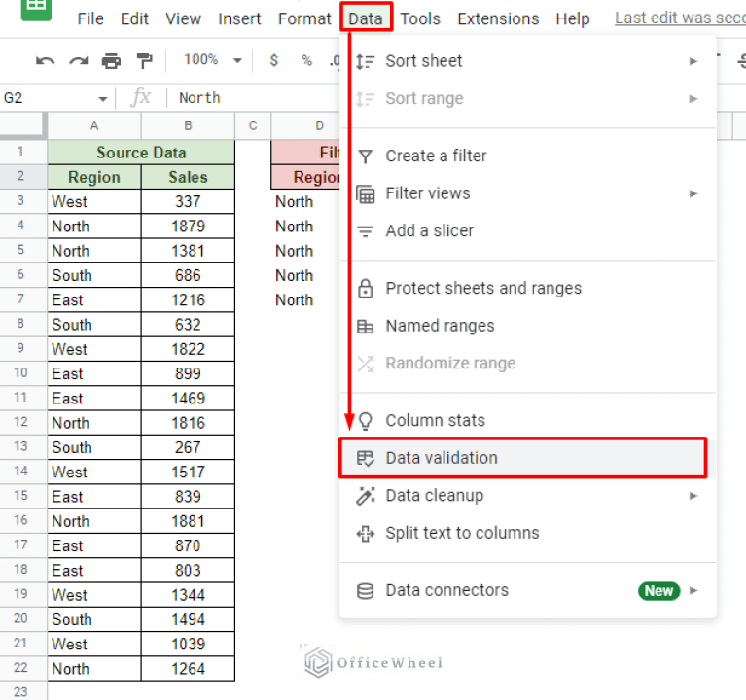Click the Named ranges icon

366,327
